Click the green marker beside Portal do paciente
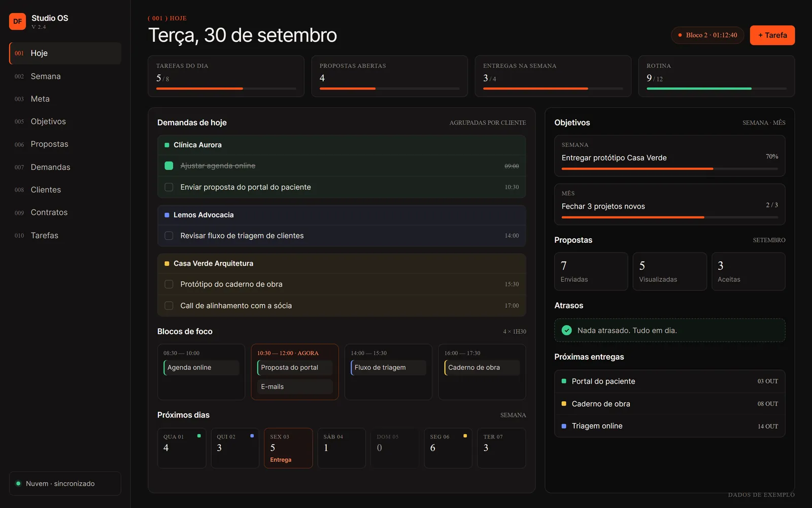This screenshot has width=812, height=508. click(564, 381)
